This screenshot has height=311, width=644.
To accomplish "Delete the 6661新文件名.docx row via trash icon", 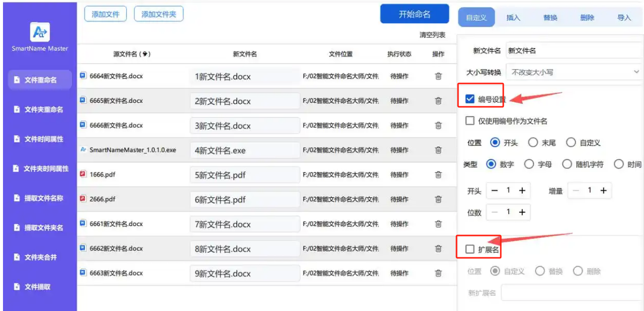I will tap(438, 224).
